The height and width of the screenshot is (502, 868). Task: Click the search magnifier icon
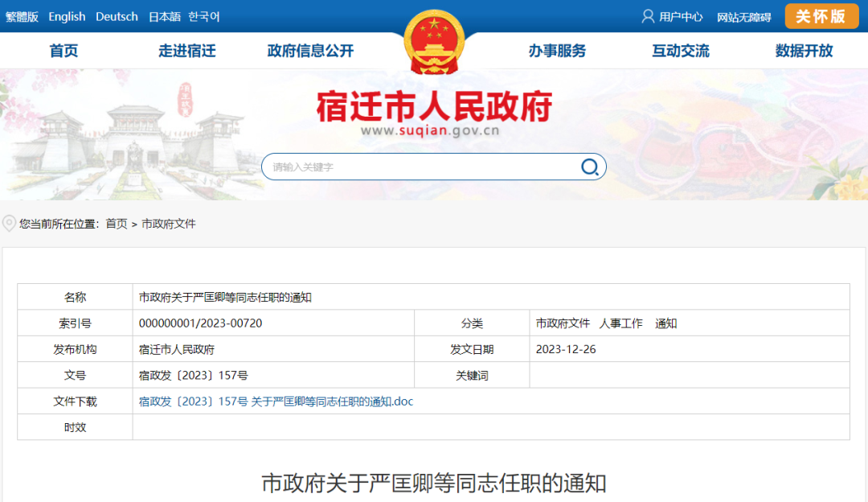point(590,167)
